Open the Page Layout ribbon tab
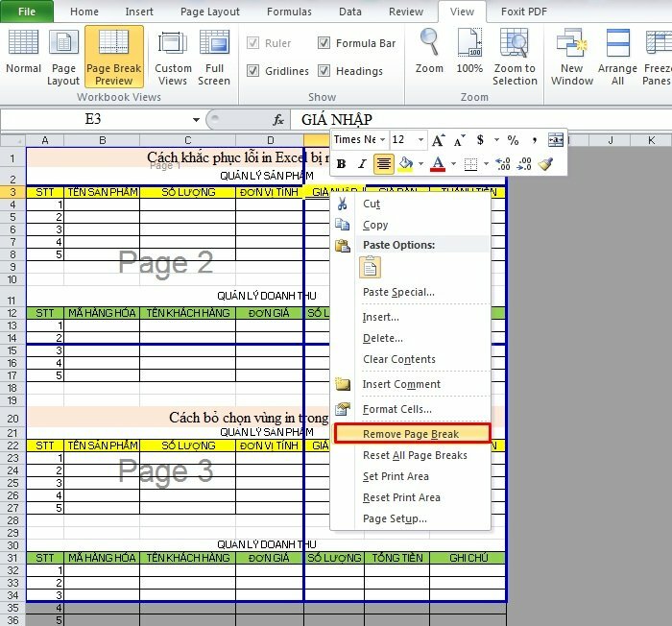The height and width of the screenshot is (626, 672). tap(210, 12)
